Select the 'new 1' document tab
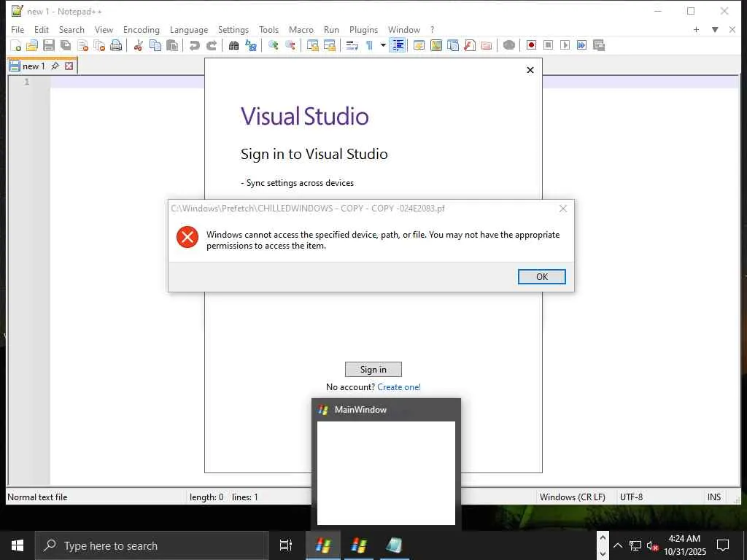Viewport: 747px width, 560px height. (x=34, y=66)
